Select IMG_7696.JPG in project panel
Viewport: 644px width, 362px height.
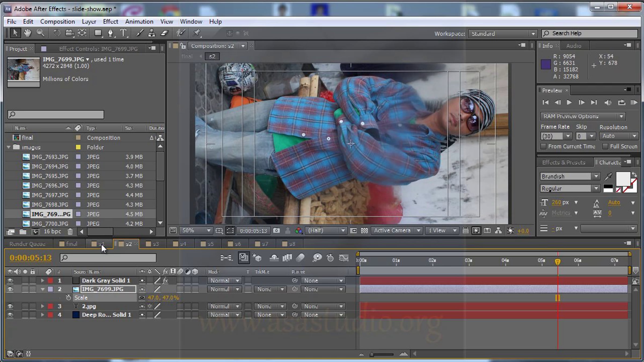click(50, 186)
